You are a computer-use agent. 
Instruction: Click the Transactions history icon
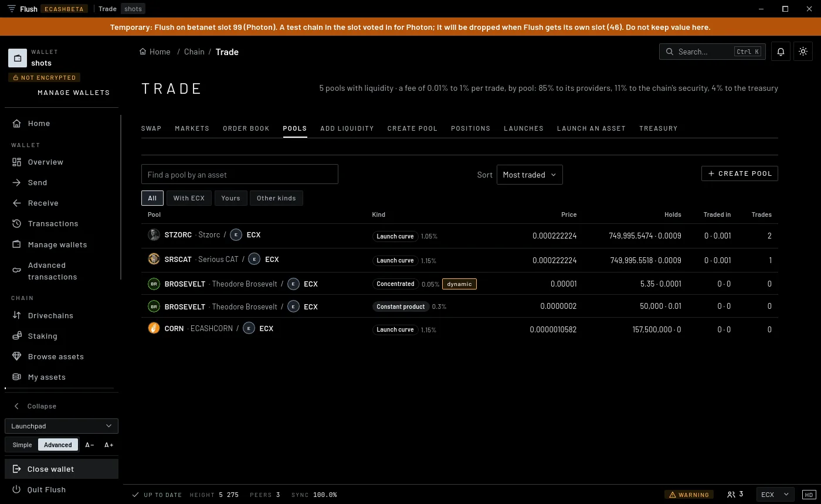16,223
